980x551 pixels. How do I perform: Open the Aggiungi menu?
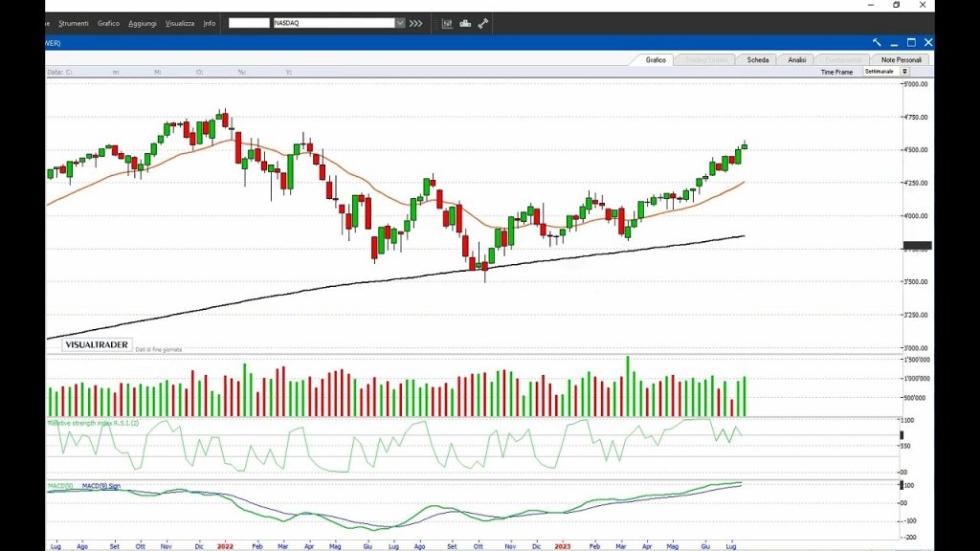coord(142,23)
